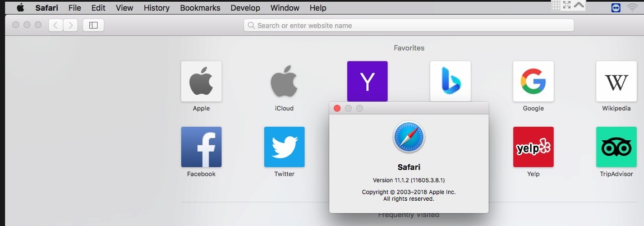Collapse the remote toolbar with up chevron
The width and height of the screenshot is (644, 226).
pos(579,5)
